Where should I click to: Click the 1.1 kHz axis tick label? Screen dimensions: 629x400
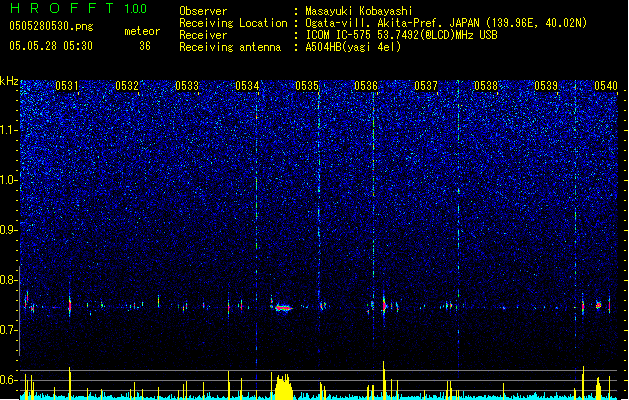coord(9,130)
